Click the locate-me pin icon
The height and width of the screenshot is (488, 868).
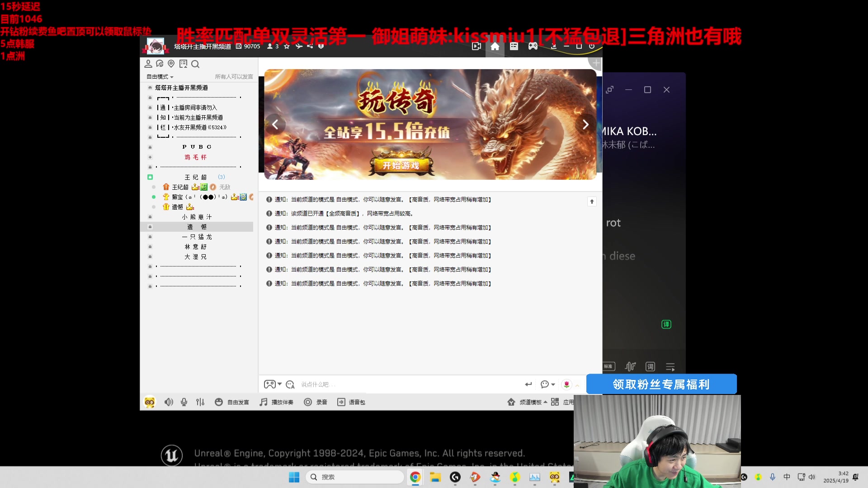[171, 64]
